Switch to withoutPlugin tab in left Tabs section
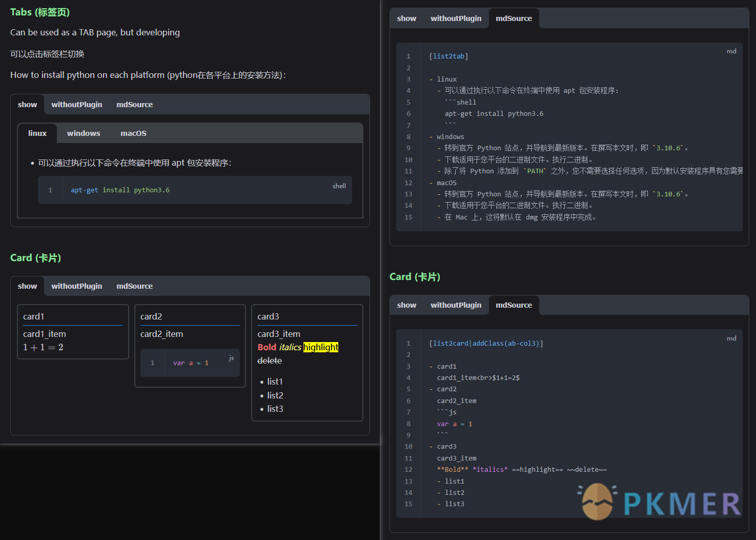Image resolution: width=756 pixels, height=540 pixels. click(76, 105)
